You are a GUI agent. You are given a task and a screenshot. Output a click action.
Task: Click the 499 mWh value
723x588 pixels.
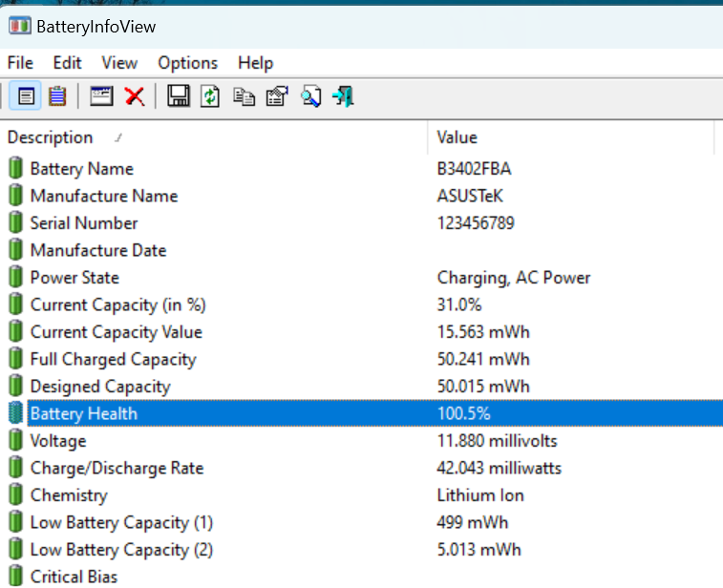pos(472,522)
